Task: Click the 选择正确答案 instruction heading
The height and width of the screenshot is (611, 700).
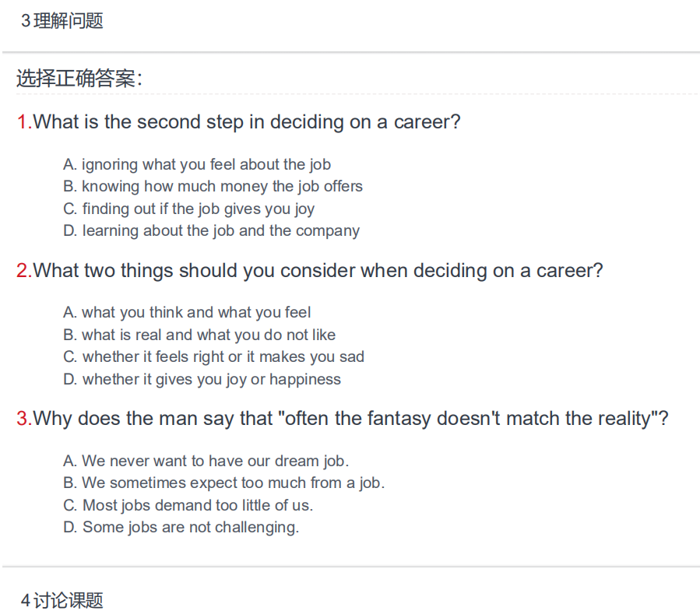Action: (79, 79)
